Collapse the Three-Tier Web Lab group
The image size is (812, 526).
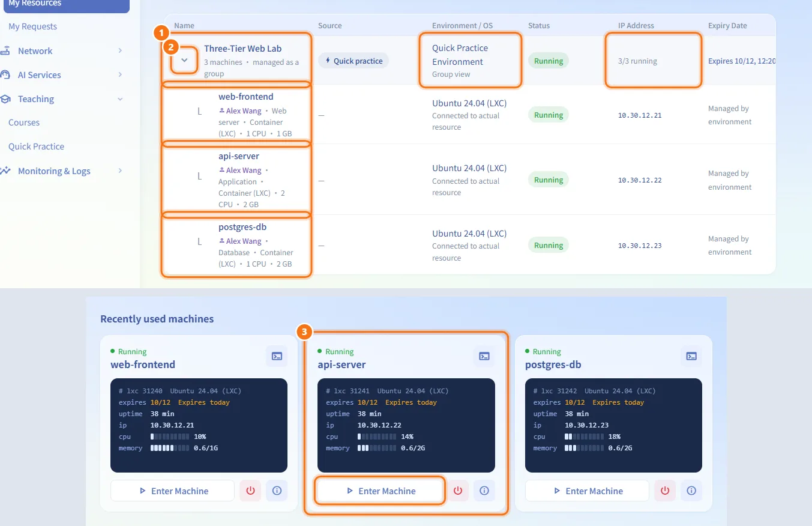click(185, 60)
